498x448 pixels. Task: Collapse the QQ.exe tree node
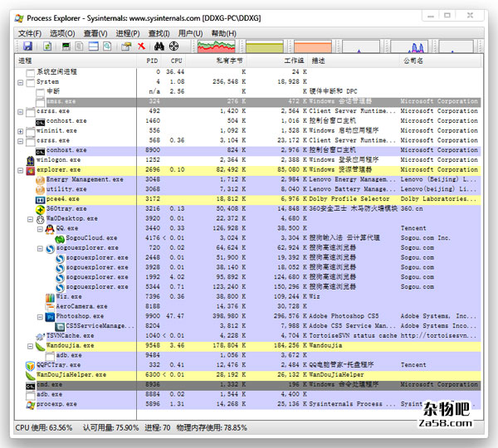click(40, 229)
